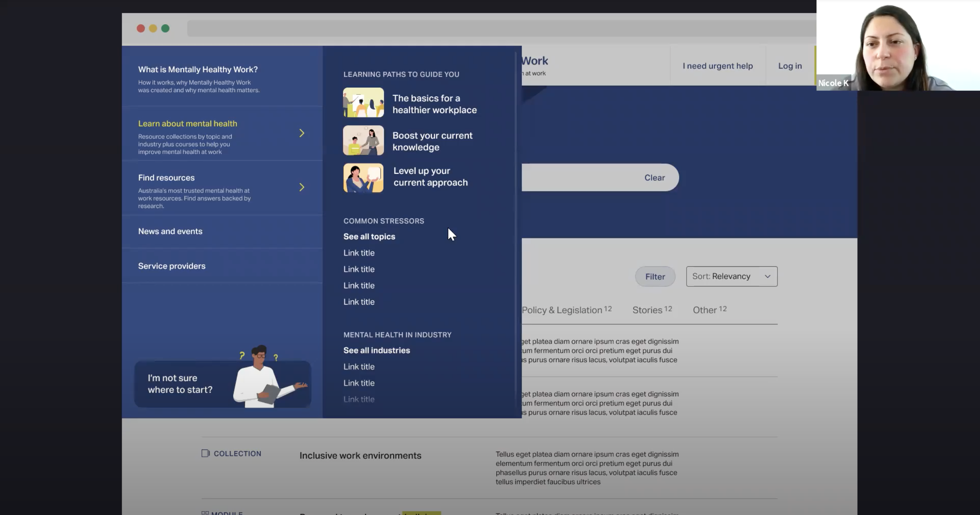Click the Collection icon beside 'Inclusive work environments'
The image size is (980, 515).
(x=205, y=453)
